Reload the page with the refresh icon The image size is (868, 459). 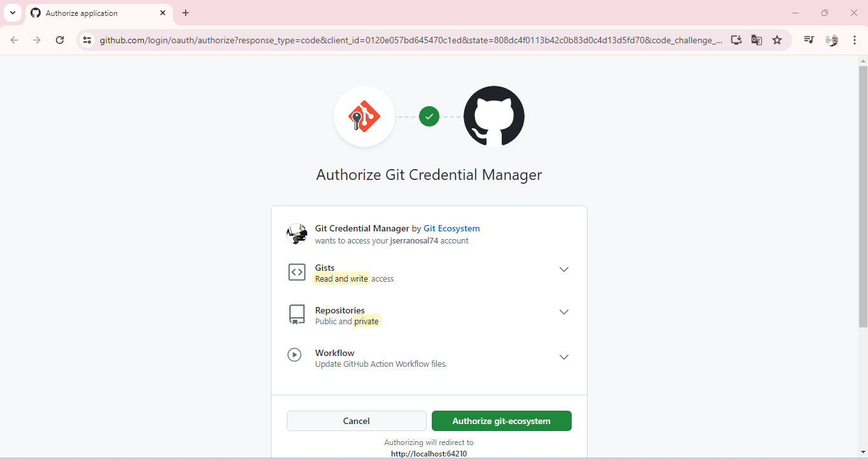(60, 40)
